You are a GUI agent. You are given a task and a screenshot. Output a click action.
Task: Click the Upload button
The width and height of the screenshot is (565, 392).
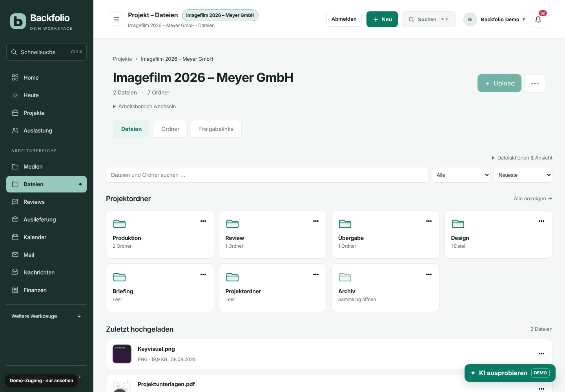tap(499, 83)
